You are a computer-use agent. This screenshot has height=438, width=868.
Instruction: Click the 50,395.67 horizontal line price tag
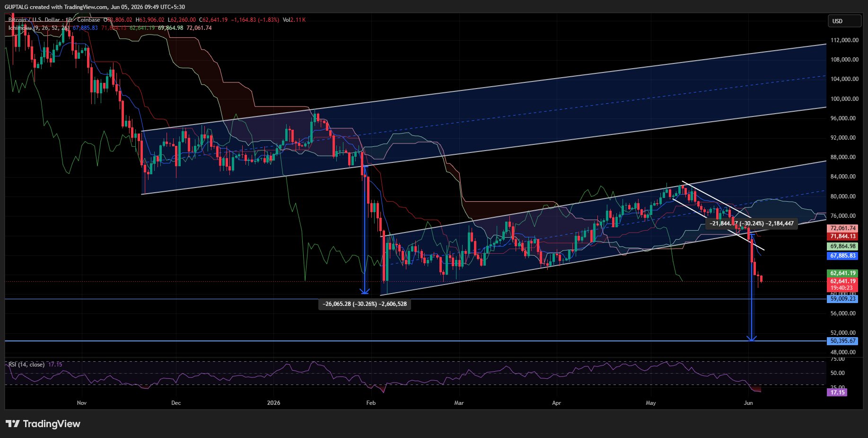pyautogui.click(x=842, y=341)
